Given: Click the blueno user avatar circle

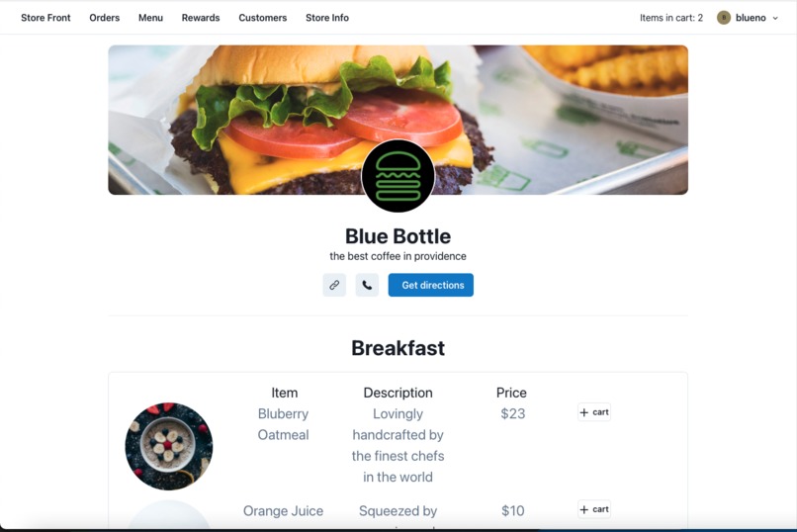Looking at the screenshot, I should pos(724,18).
